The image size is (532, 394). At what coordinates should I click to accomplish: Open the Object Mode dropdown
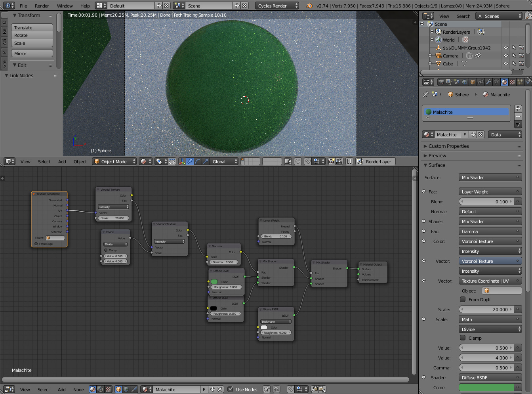point(114,161)
